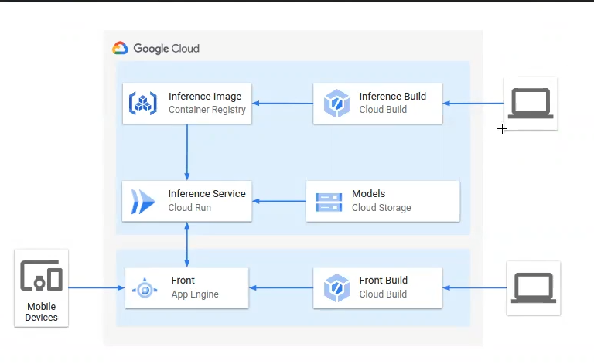Viewport: 594px width, 364px height.
Task: Select the Inference Build Cloud Build icon
Action: [336, 104]
